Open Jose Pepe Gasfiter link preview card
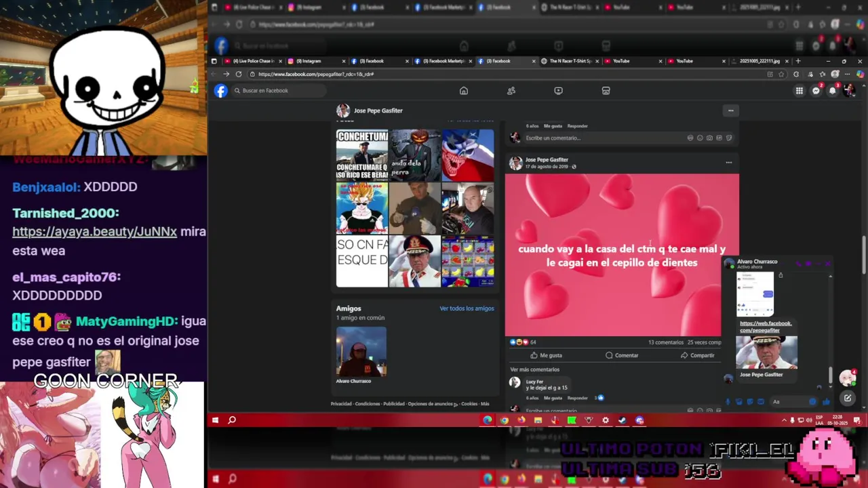 (x=767, y=358)
